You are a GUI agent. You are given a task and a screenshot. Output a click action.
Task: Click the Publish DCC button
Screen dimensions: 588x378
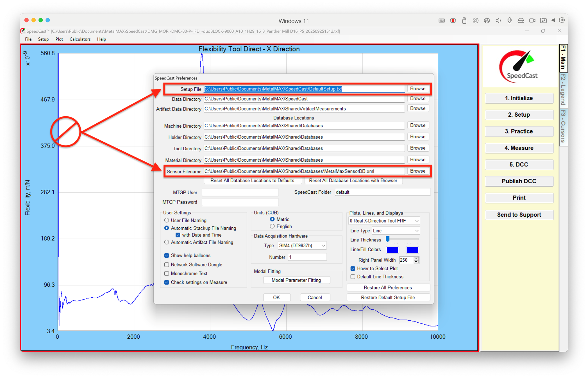(x=519, y=181)
